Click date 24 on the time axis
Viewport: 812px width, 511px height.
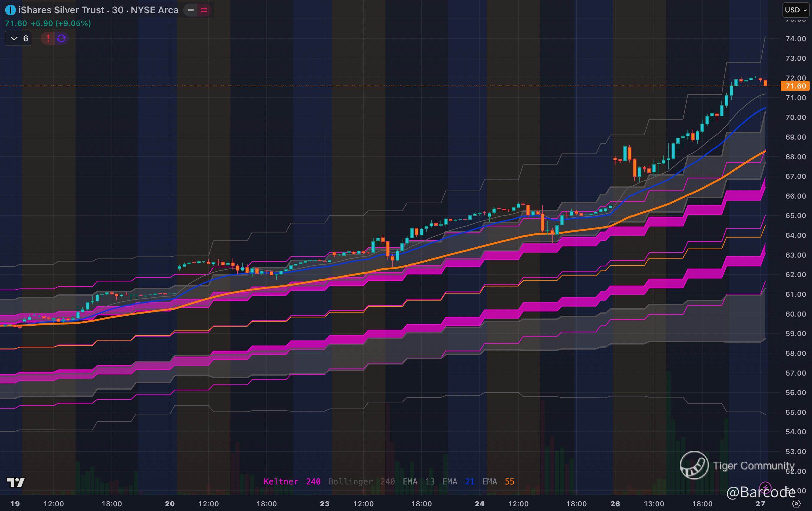click(x=479, y=504)
